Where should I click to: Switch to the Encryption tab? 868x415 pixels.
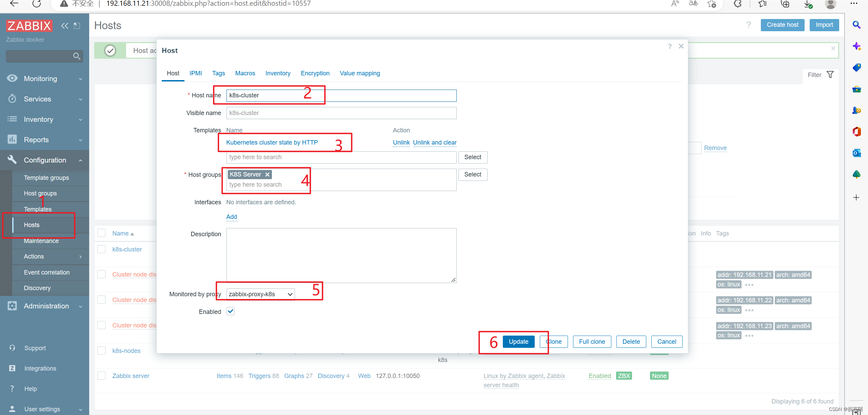[x=315, y=73]
